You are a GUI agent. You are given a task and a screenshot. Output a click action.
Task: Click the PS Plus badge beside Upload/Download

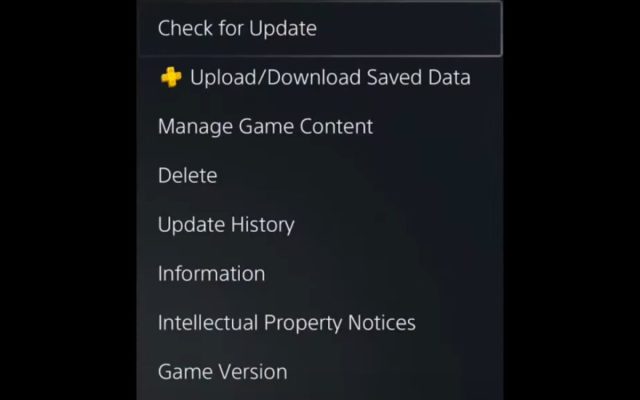171,77
